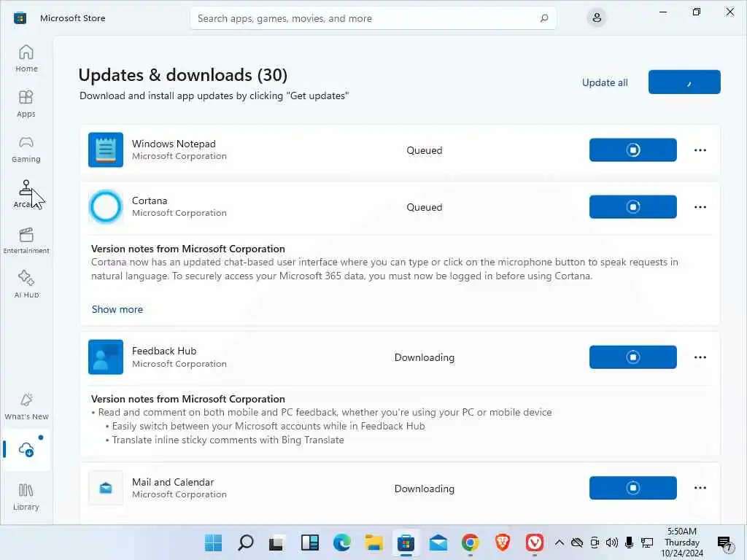The height and width of the screenshot is (560, 747).
Task: Click the Mail and Calendar app name
Action: 173,482
